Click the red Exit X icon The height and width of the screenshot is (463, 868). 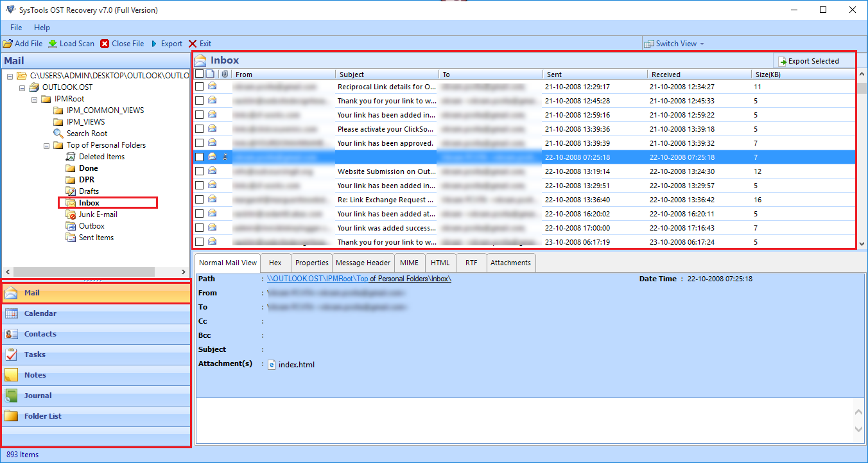coord(193,44)
